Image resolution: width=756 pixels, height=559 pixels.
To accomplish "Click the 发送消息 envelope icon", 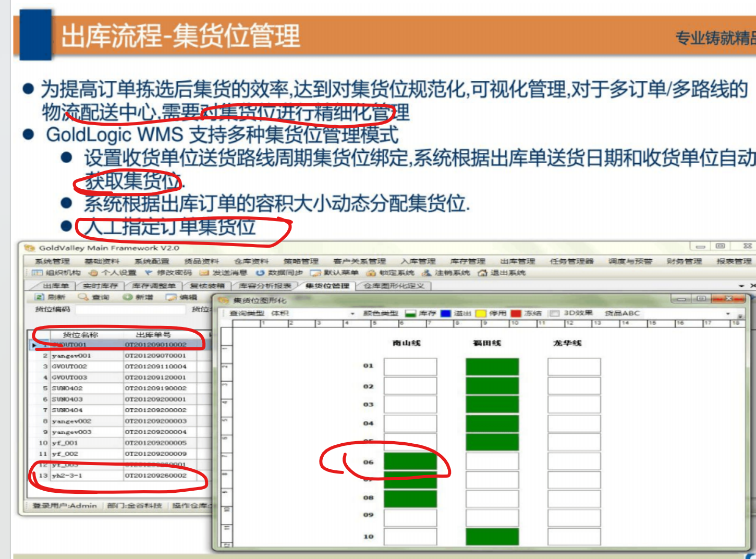I will pos(204,273).
